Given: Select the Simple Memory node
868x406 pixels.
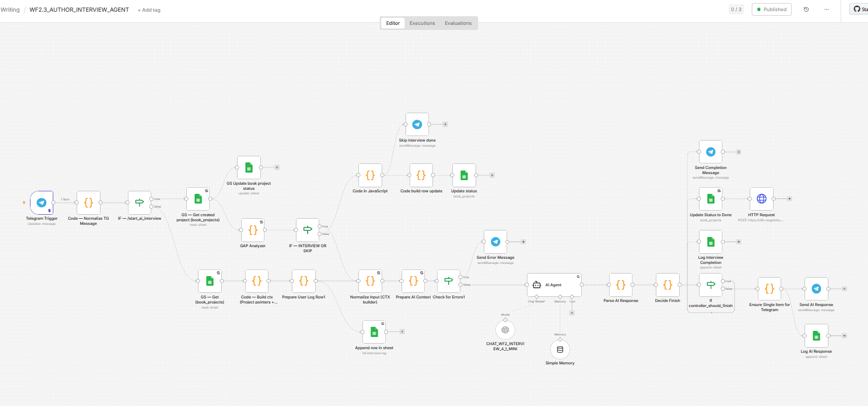Looking at the screenshot, I should click(560, 350).
